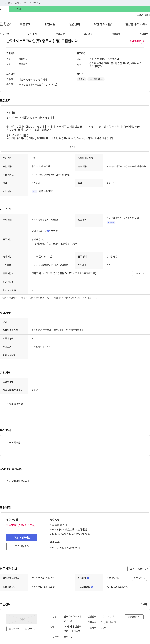Jump to 우대사항 section tab

tap(60, 34)
